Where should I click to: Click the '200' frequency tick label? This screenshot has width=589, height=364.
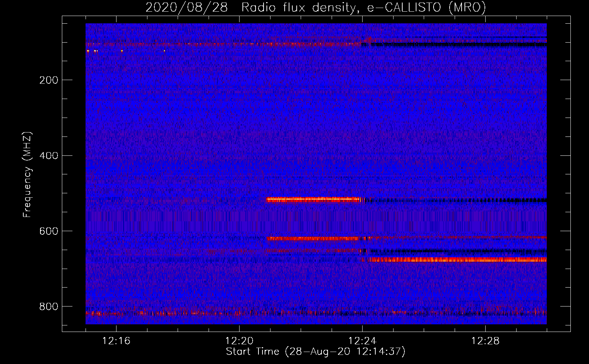coord(48,80)
